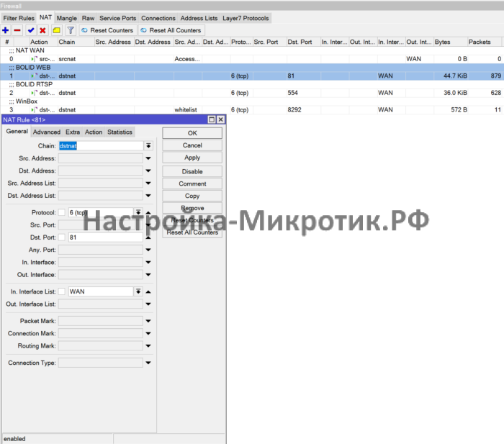Collapse the In. Interface List field

pos(148,291)
